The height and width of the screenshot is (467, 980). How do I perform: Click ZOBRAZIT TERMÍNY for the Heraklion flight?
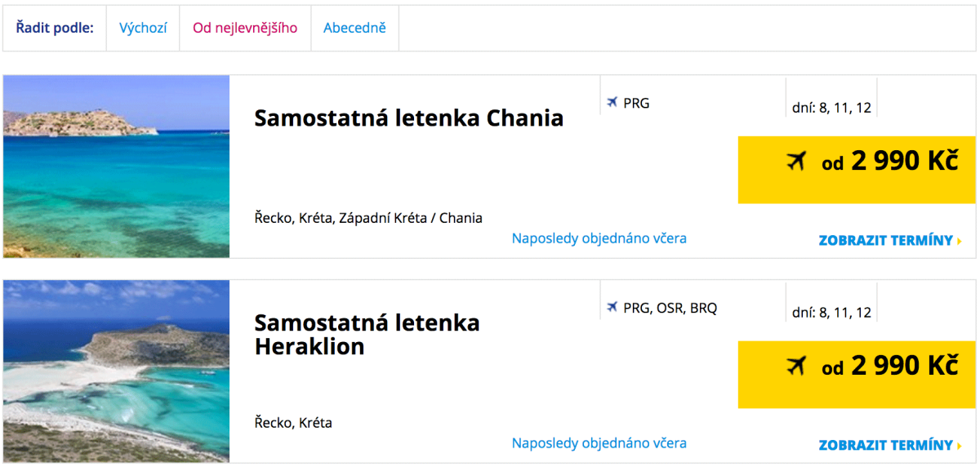[885, 446]
